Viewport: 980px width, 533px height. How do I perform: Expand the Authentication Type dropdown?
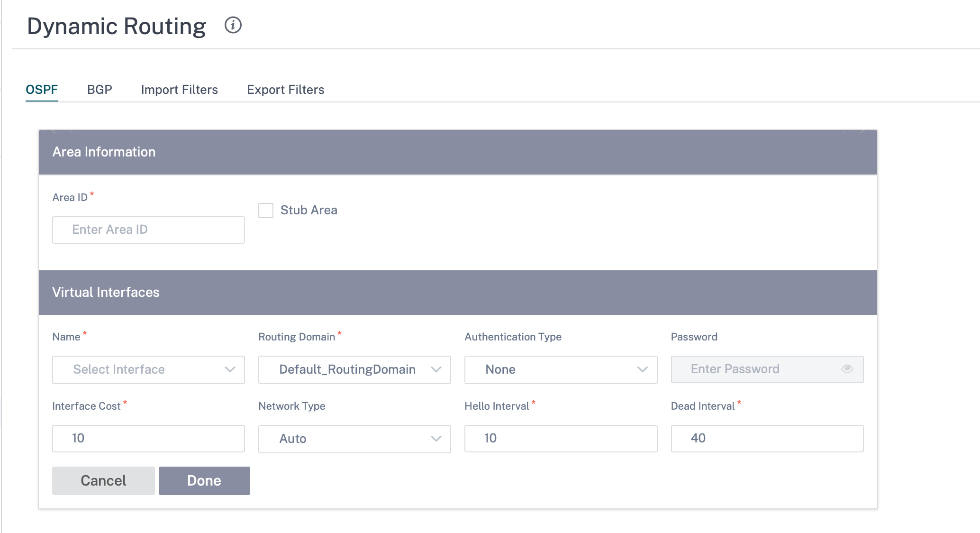click(x=561, y=369)
